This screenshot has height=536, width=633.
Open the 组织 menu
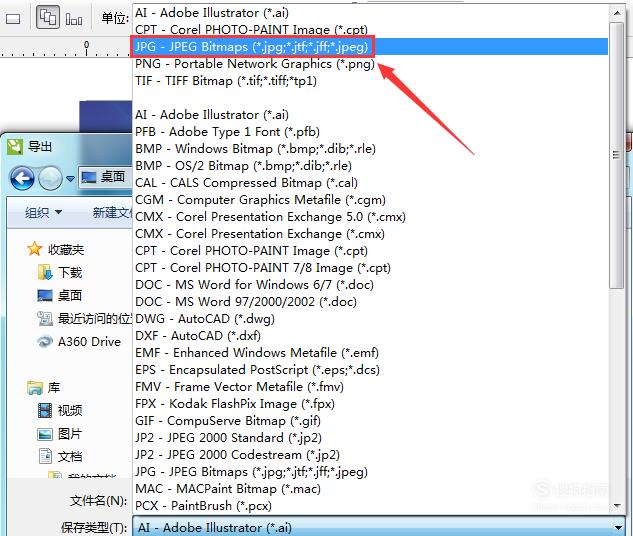[43, 212]
